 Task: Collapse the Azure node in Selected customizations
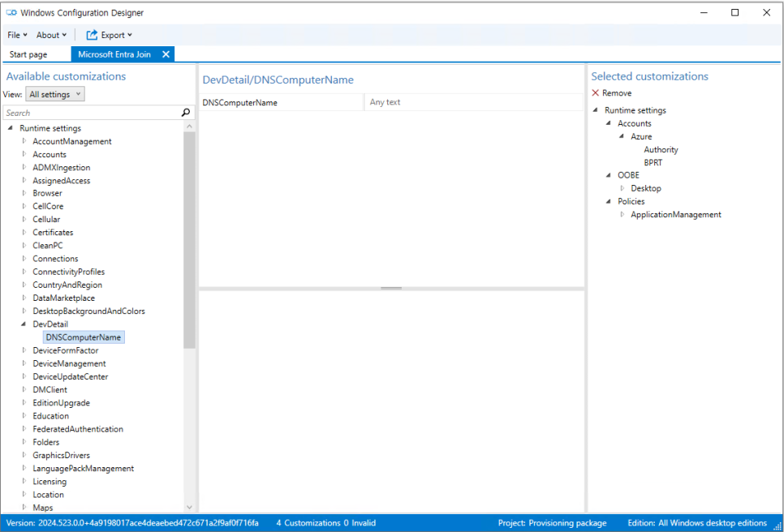pyautogui.click(x=622, y=136)
